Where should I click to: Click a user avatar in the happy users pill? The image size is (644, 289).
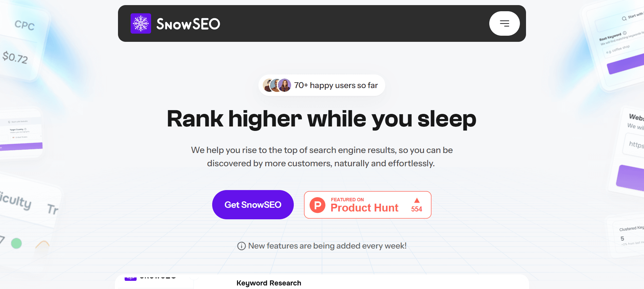coord(285,85)
